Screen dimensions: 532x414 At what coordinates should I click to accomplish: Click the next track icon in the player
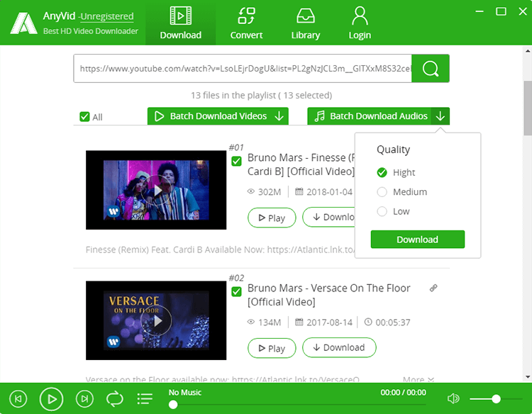pos(84,398)
